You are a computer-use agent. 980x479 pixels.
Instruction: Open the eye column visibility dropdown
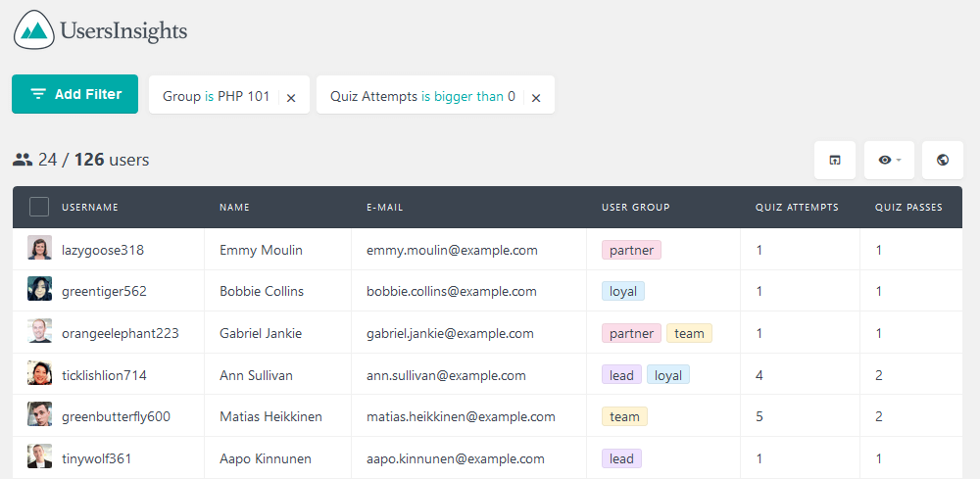tap(889, 160)
